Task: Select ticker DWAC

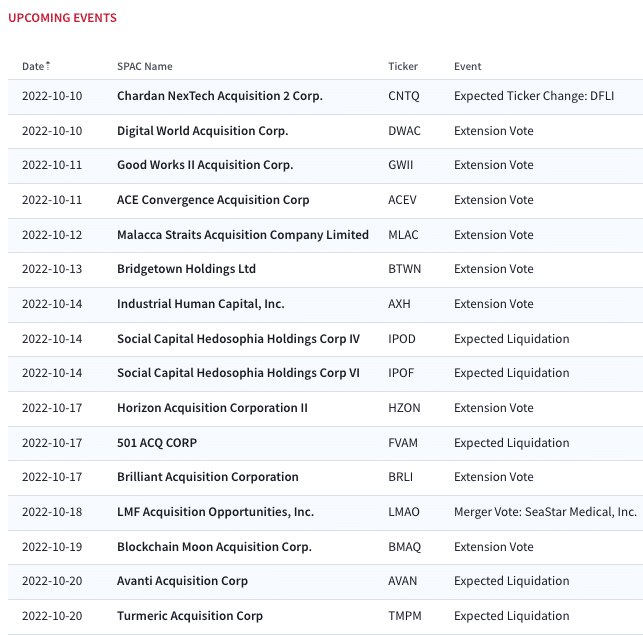Action: coord(404,131)
